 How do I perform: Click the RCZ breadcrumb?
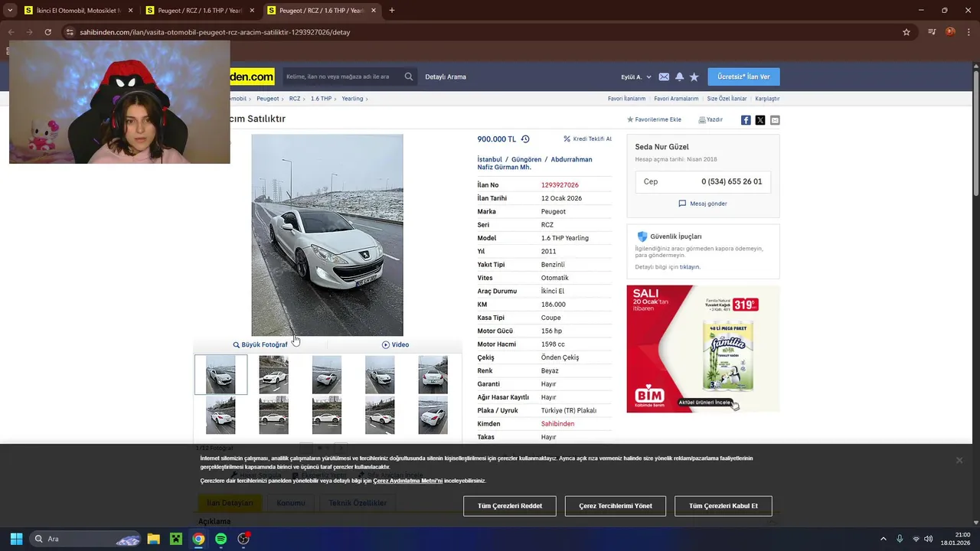[x=295, y=99]
